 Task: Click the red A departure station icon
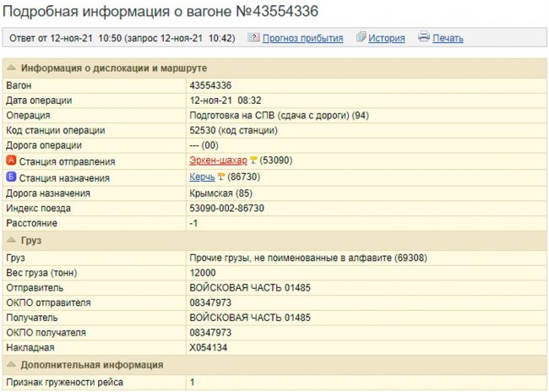[11, 161]
